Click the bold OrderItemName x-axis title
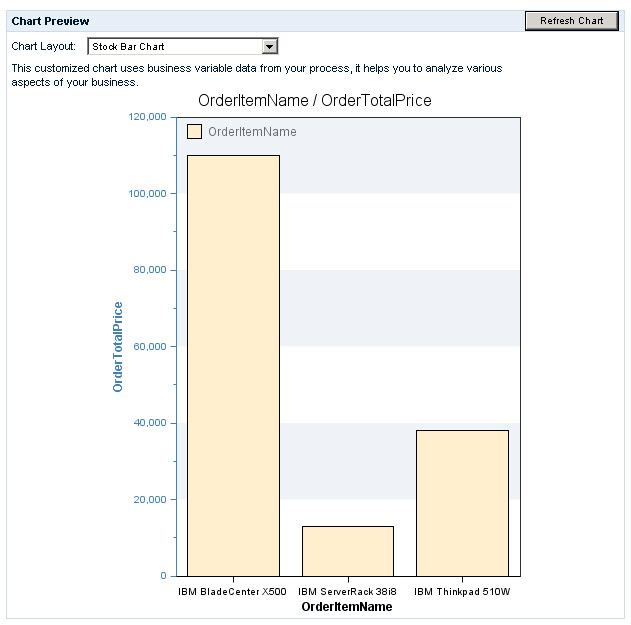This screenshot has width=631, height=625. click(x=347, y=606)
